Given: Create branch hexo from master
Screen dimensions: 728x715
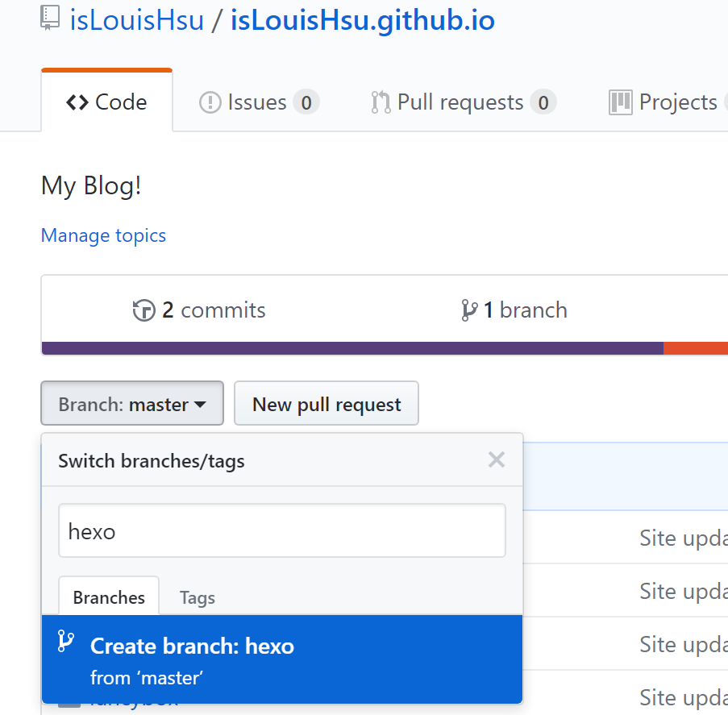Looking at the screenshot, I should (282, 659).
